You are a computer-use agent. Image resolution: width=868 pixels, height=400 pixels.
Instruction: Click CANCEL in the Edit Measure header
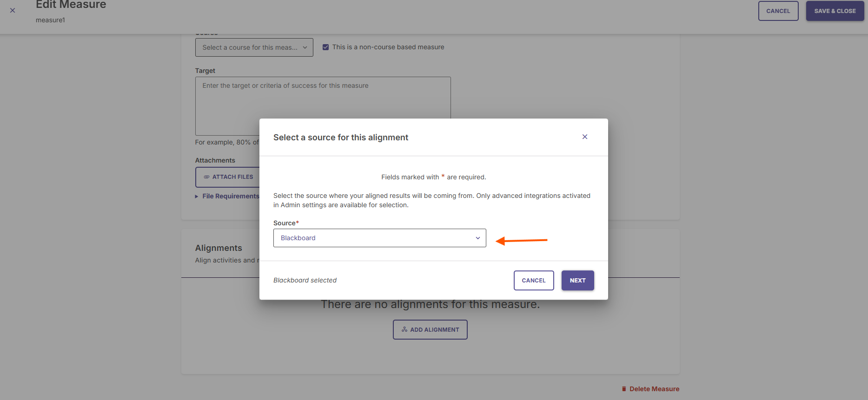point(778,11)
